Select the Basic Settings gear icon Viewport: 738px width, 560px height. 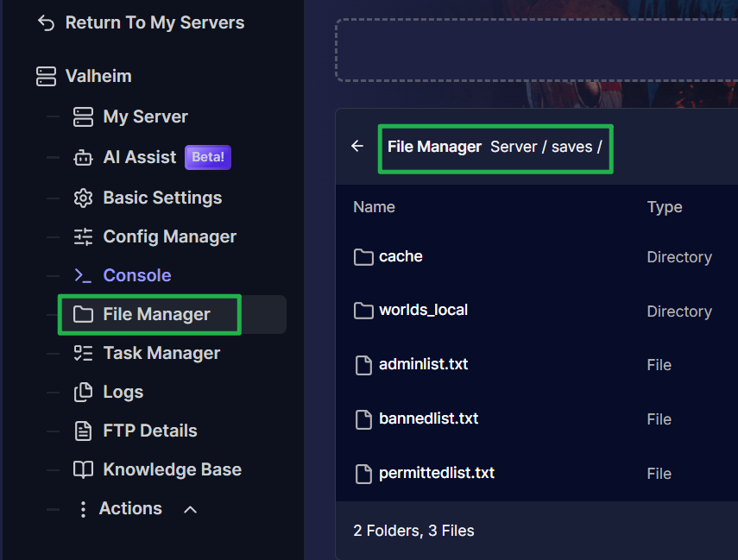click(84, 198)
